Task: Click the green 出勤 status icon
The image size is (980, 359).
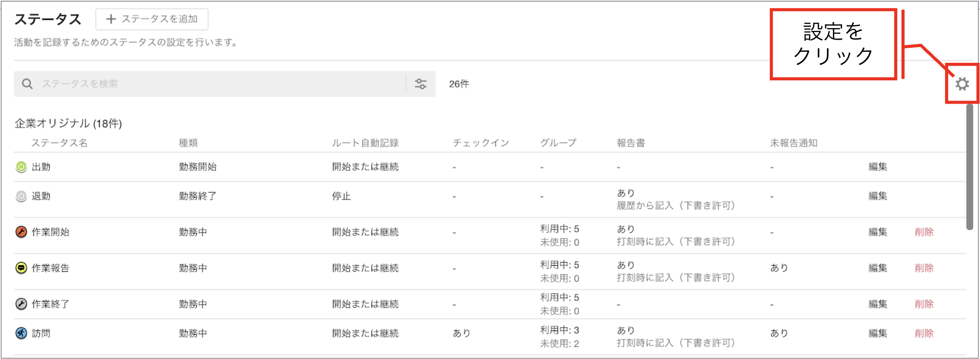Action: tap(21, 167)
